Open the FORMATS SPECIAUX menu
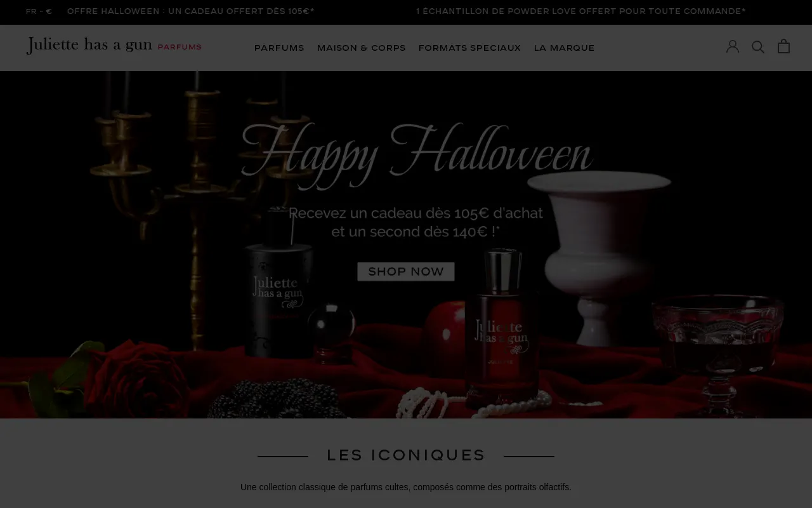The image size is (812, 508). (x=469, y=48)
